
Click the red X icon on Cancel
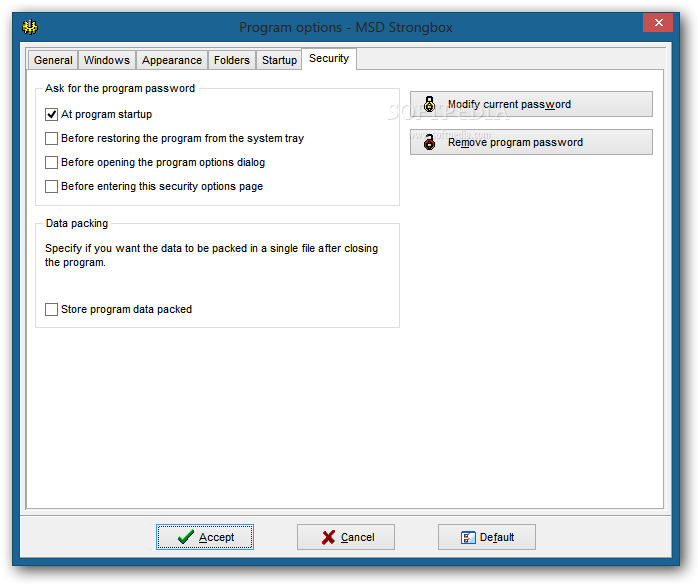(328, 537)
